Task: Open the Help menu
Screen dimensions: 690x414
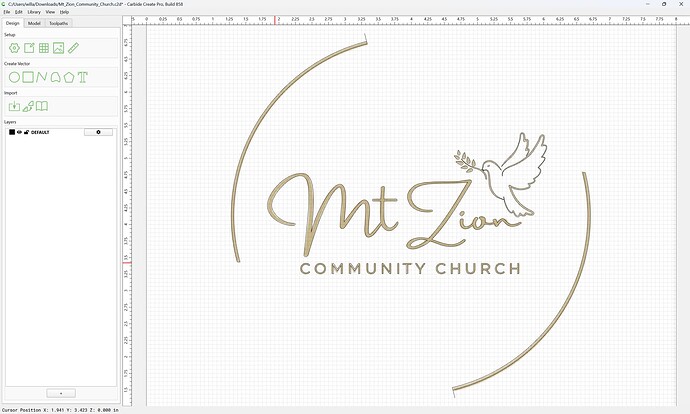Action: pyautogui.click(x=64, y=12)
